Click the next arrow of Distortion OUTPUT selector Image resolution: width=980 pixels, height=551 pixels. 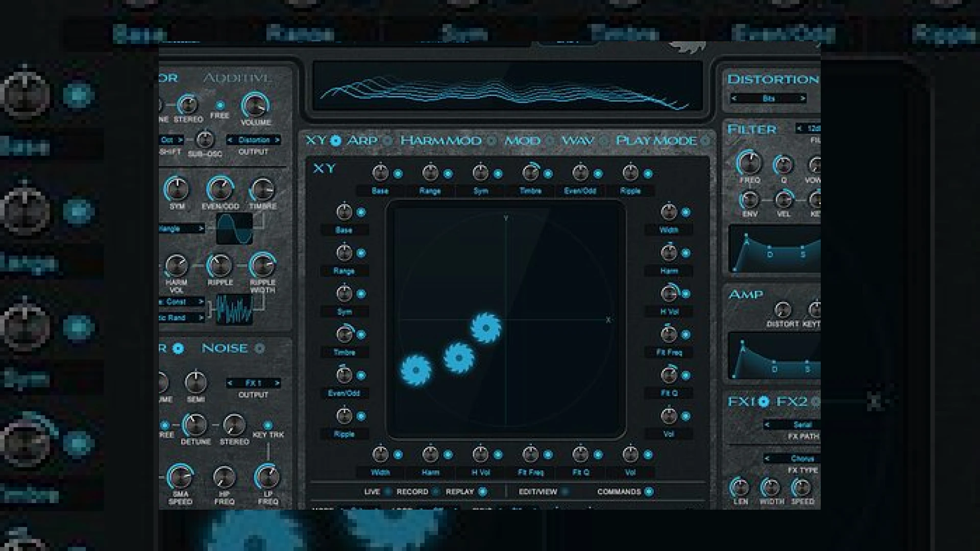click(x=277, y=140)
